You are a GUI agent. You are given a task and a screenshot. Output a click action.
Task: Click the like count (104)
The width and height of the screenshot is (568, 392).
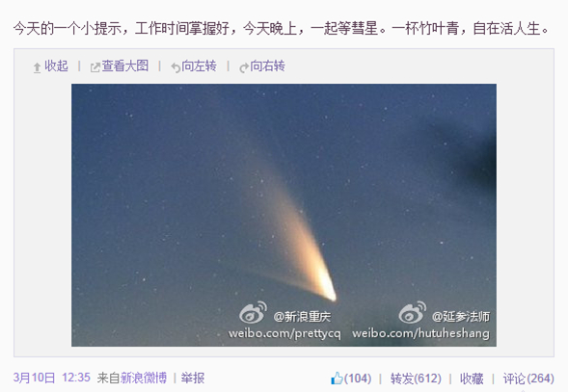point(358,379)
